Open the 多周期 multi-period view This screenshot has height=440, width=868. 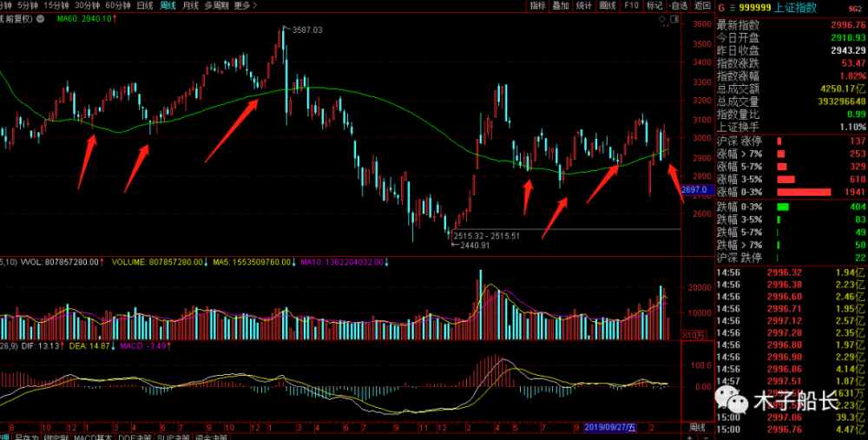pyautogui.click(x=216, y=5)
